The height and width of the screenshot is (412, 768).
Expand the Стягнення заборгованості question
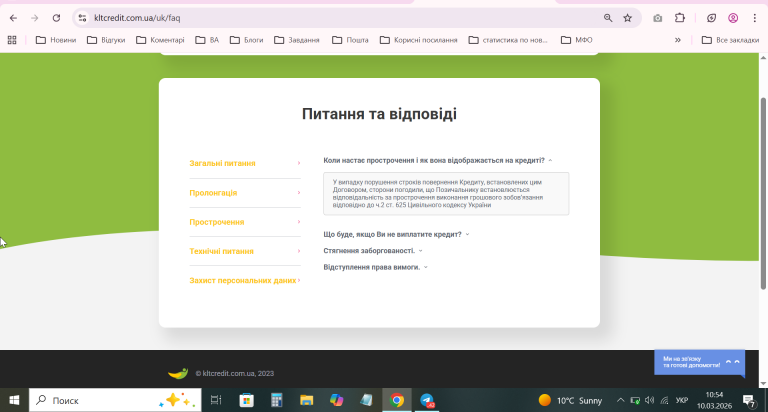373,250
